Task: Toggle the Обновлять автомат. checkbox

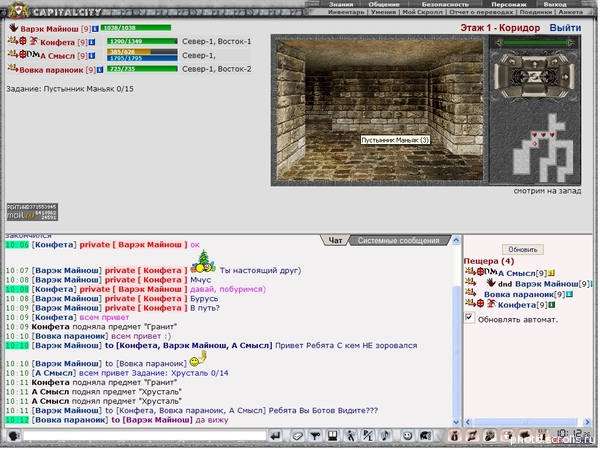Action: pos(470,318)
